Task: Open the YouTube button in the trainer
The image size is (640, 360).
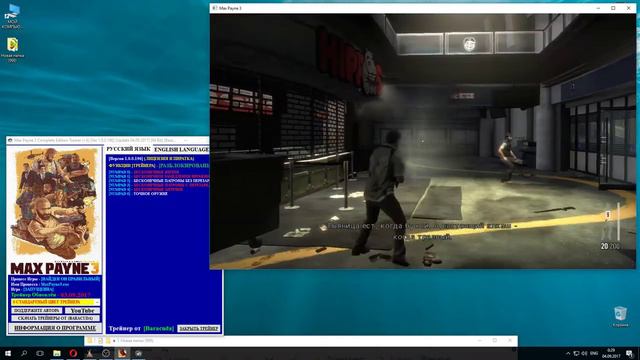Action: click(82, 311)
